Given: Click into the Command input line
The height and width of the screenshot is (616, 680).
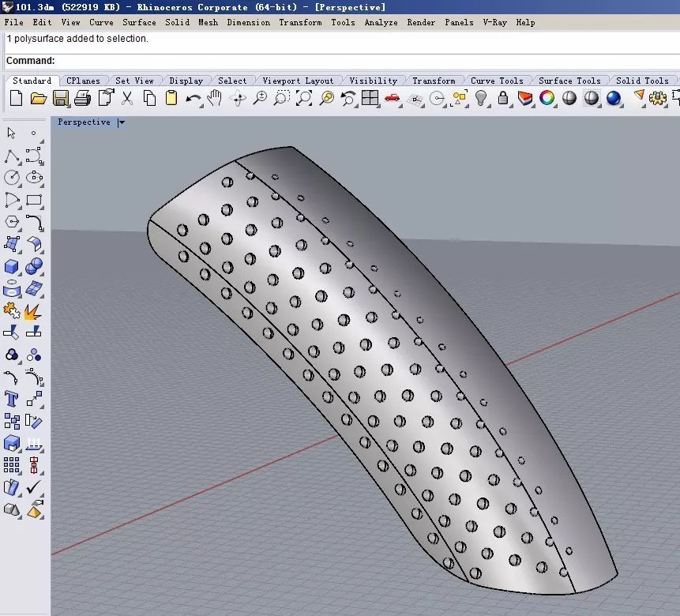Looking at the screenshot, I should 316,61.
